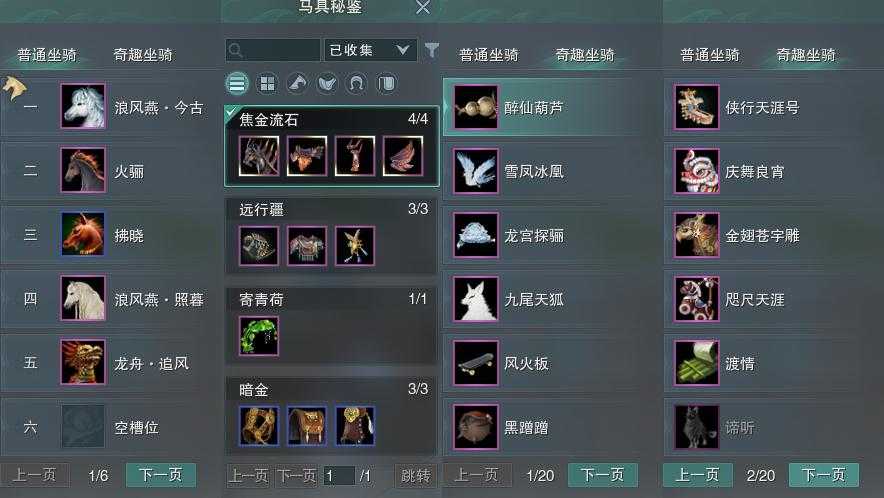The image size is (884, 498).
Task: Select the 醉仙葫芦 gourd mount icon
Action: [x=476, y=107]
